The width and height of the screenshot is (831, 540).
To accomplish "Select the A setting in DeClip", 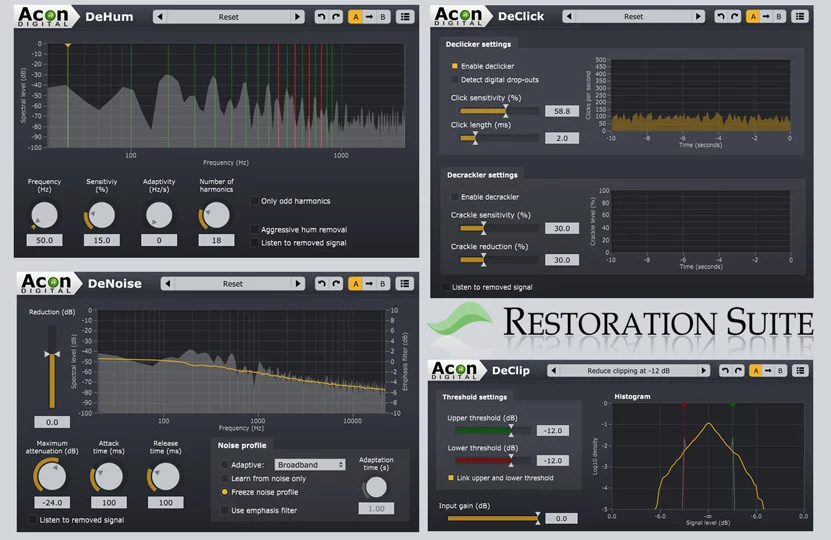I will (x=756, y=370).
